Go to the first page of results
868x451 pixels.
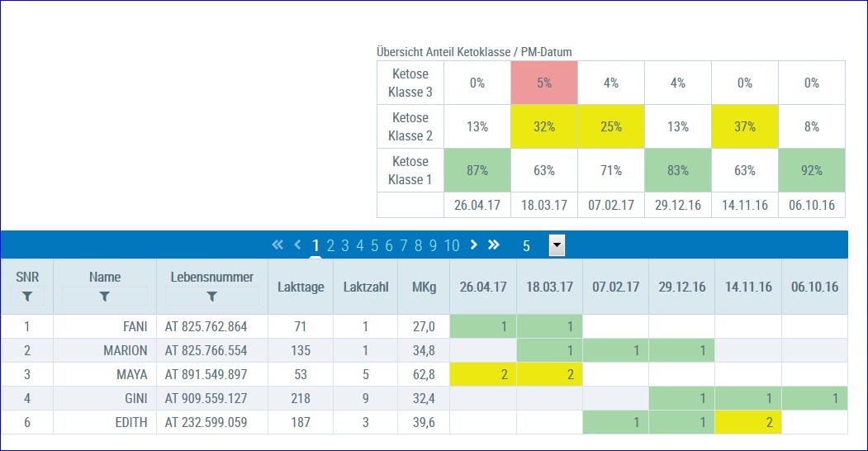tap(277, 244)
